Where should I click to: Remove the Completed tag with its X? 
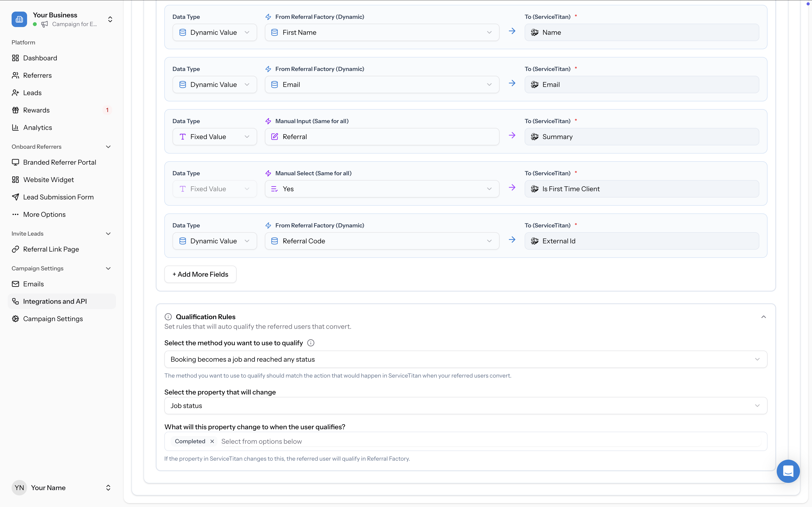212,441
